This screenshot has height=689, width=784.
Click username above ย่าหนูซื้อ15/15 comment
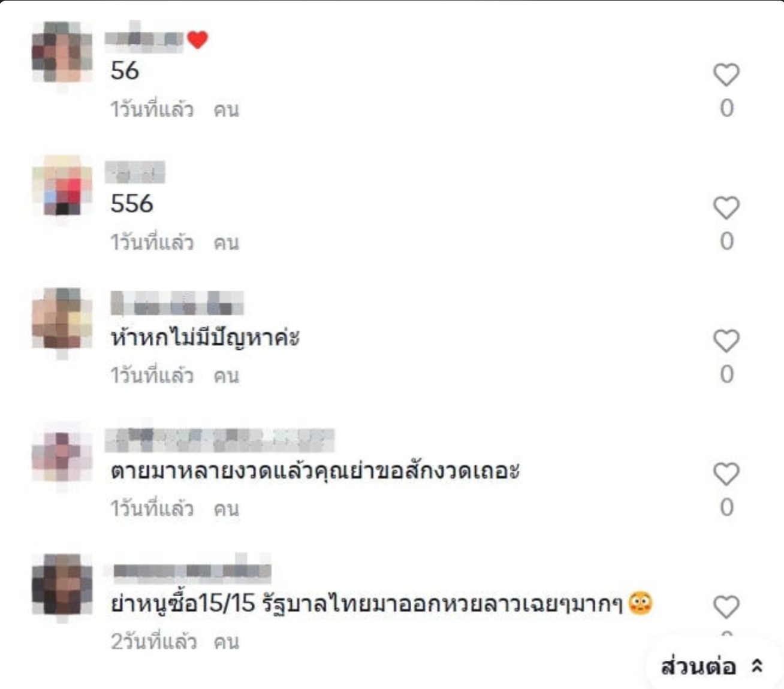(x=192, y=572)
